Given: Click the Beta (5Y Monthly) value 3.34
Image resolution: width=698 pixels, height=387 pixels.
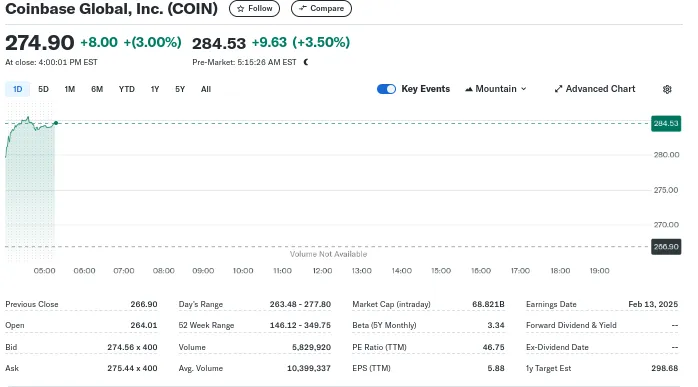Looking at the screenshot, I should (x=496, y=325).
